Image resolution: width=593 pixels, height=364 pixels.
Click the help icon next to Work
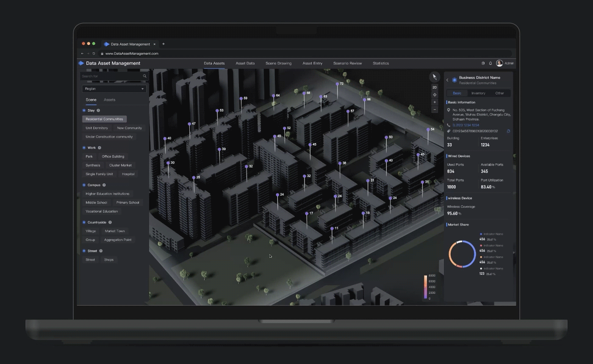(100, 148)
